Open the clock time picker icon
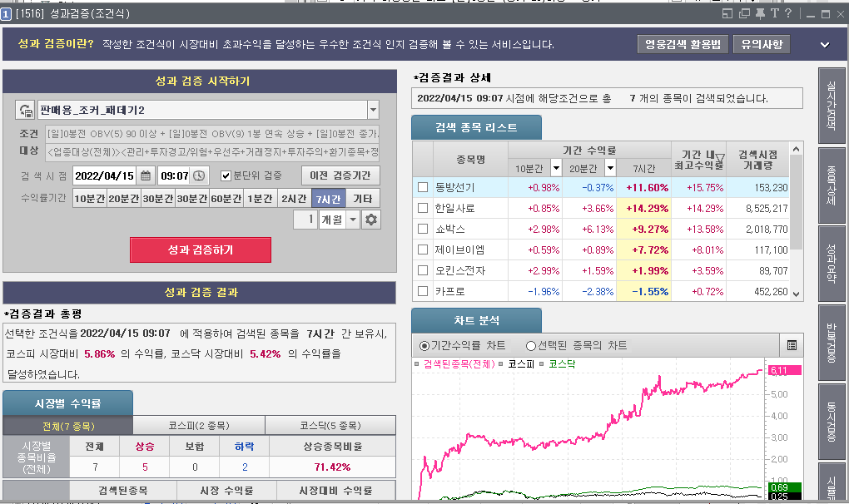The height and width of the screenshot is (504, 849). coord(199,175)
